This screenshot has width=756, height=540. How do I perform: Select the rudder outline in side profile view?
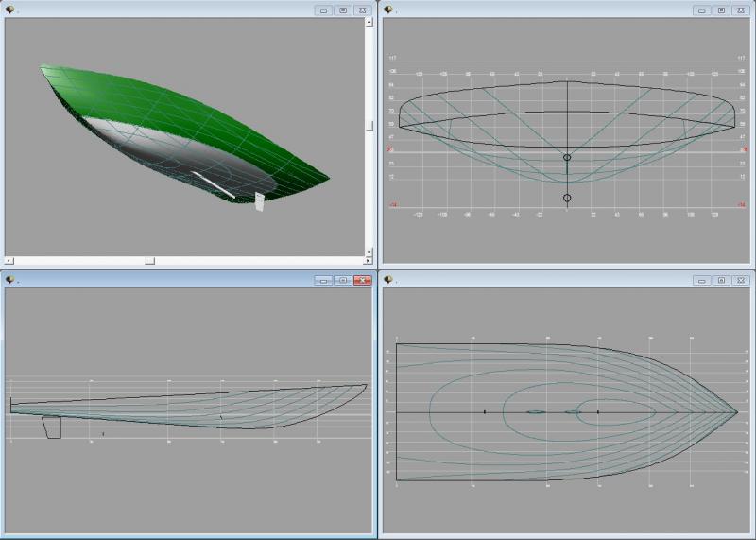click(x=52, y=427)
